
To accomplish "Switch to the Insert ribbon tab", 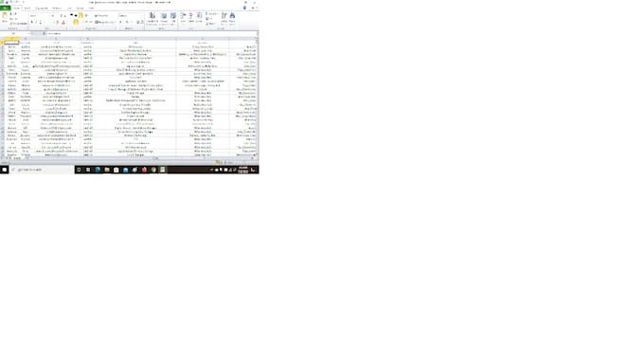I will pos(27,9).
